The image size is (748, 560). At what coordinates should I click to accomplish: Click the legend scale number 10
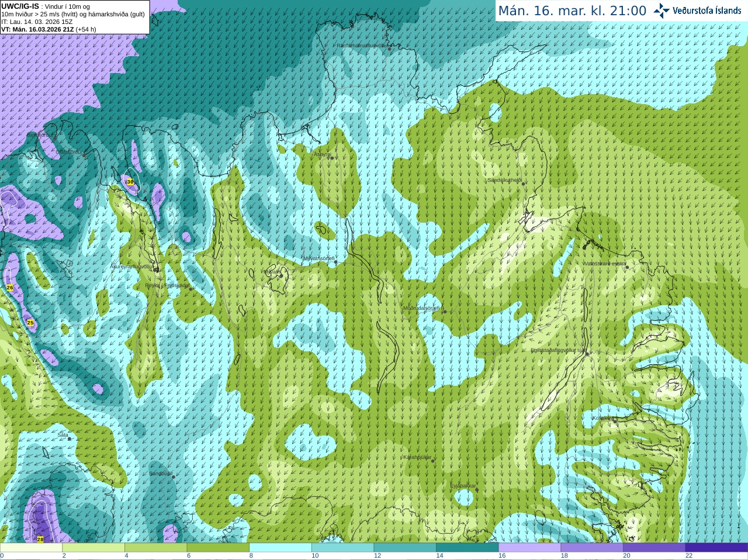pyautogui.click(x=315, y=556)
